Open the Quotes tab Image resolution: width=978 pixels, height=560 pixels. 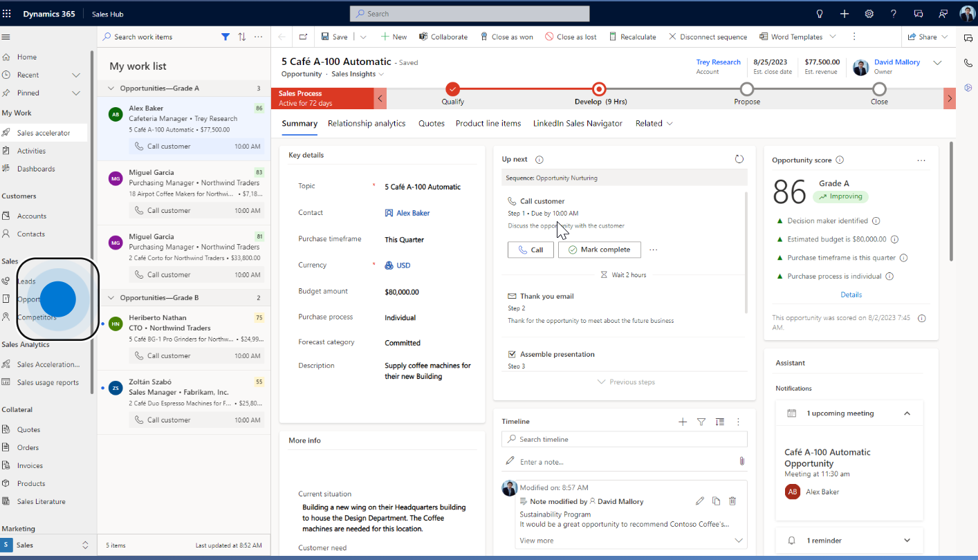click(x=432, y=123)
